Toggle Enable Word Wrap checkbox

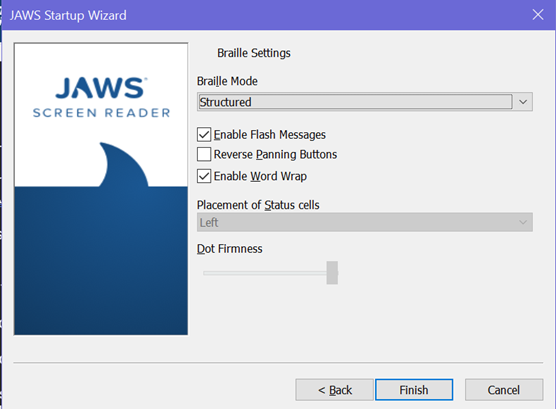[204, 176]
